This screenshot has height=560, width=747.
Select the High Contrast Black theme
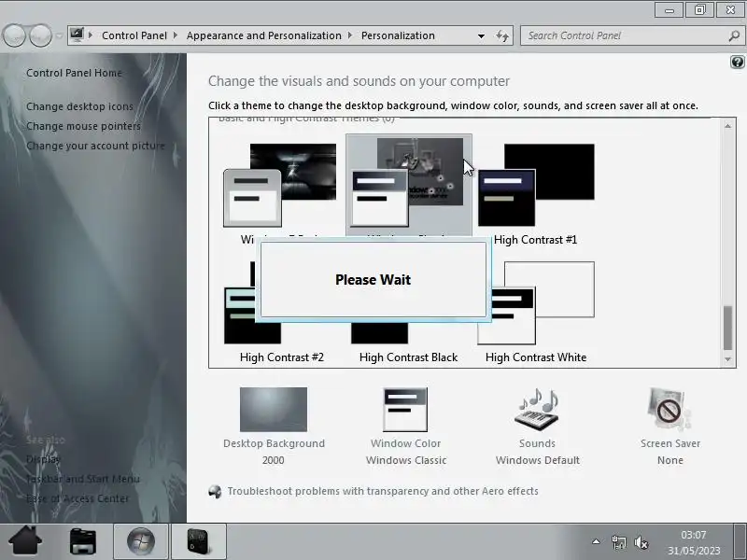(408, 357)
